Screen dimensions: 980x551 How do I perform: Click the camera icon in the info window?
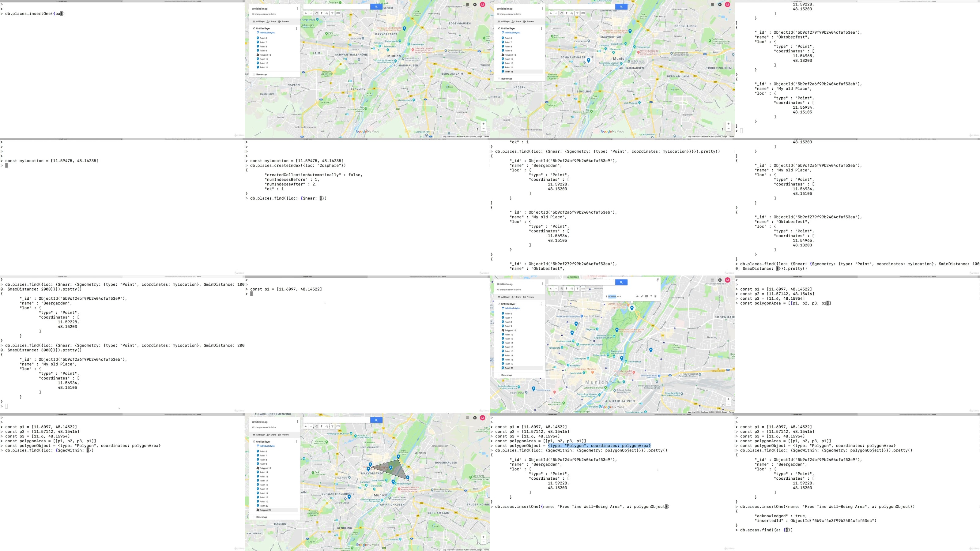click(647, 297)
